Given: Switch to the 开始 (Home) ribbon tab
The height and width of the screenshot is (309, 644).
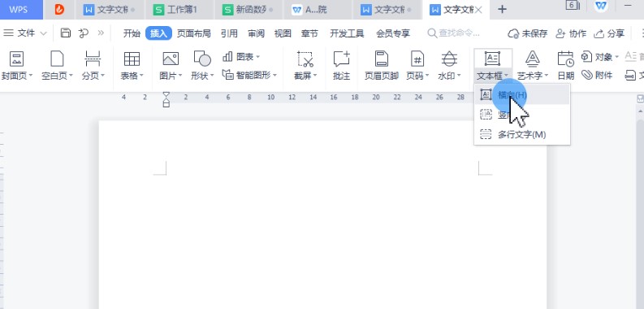Looking at the screenshot, I should coord(132,33).
